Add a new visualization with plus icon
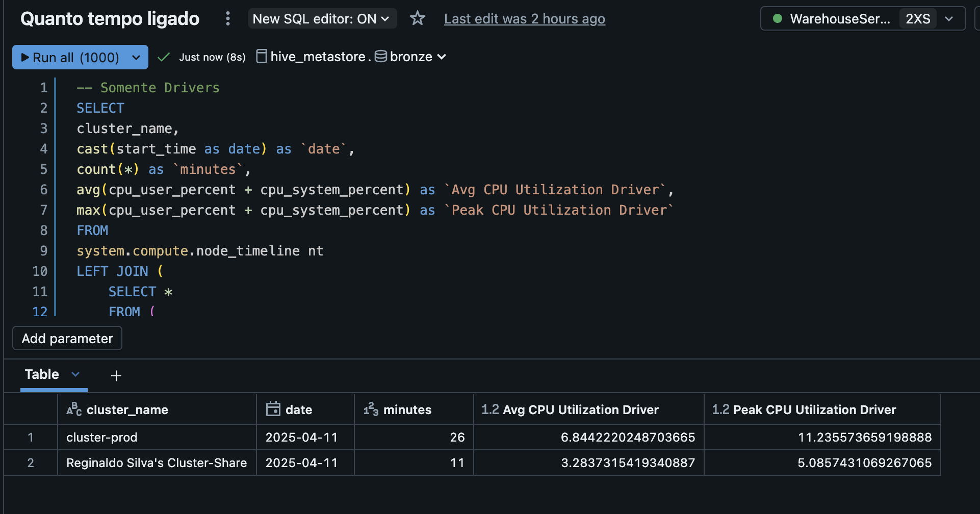Image resolution: width=980 pixels, height=514 pixels. [116, 376]
